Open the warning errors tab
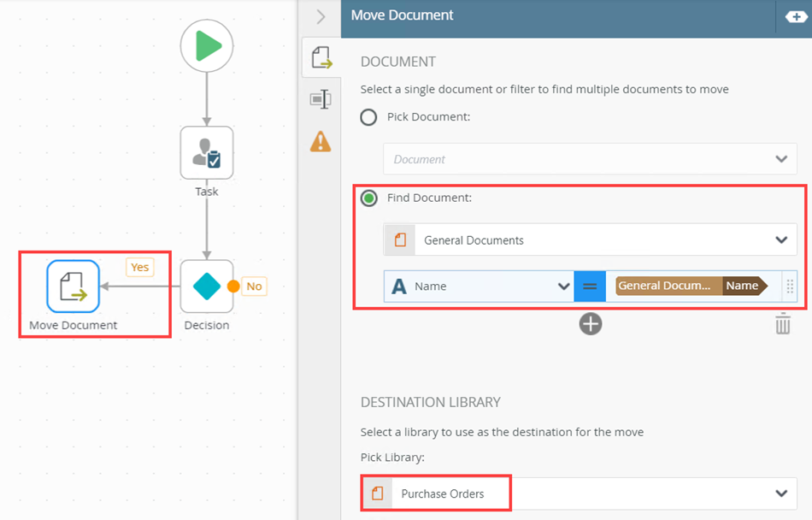Viewport: 812px width, 520px height. click(321, 141)
